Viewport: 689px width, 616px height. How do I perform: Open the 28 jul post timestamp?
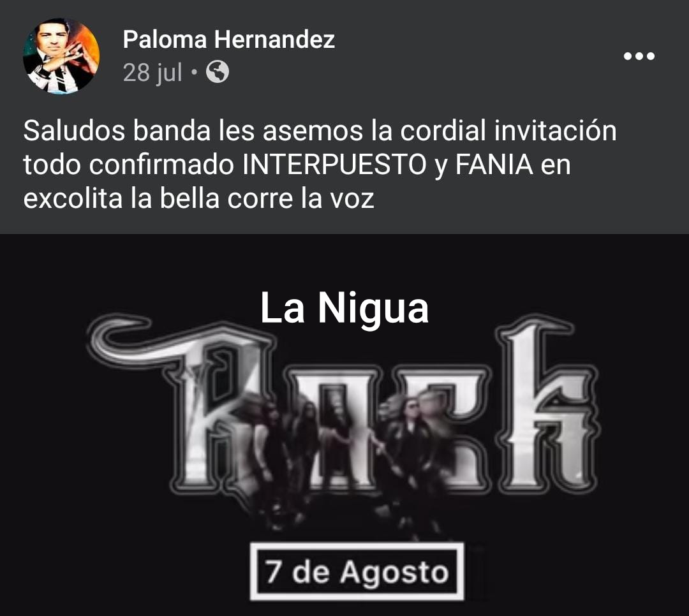[x=152, y=72]
